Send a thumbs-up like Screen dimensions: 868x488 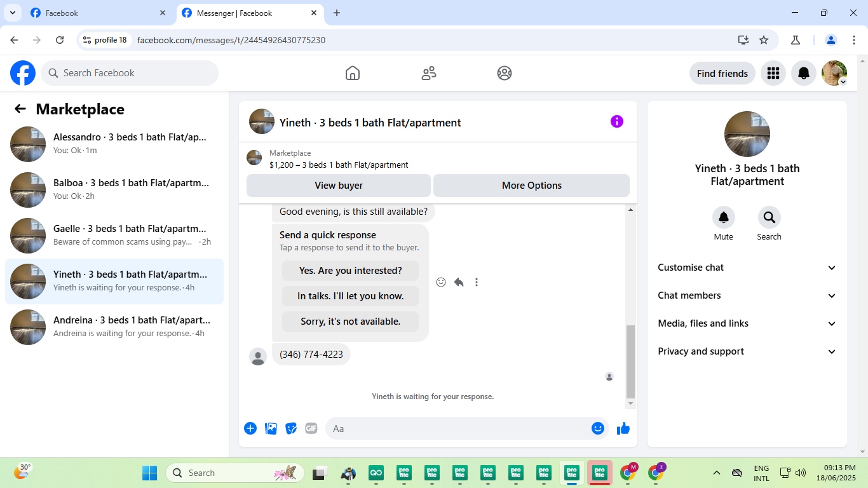pyautogui.click(x=623, y=428)
